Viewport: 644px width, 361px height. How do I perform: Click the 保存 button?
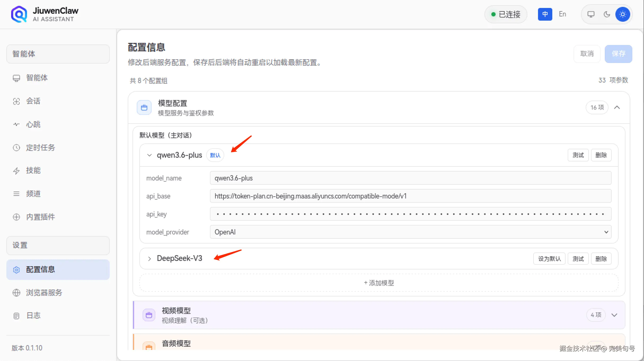[618, 54]
